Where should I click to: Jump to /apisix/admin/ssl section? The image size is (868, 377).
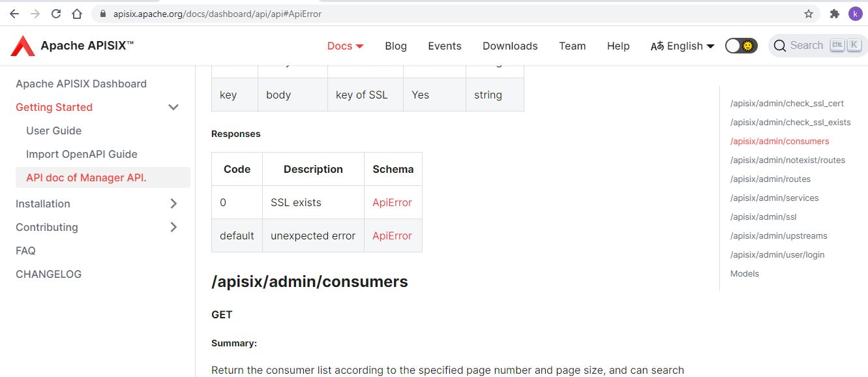(x=764, y=217)
